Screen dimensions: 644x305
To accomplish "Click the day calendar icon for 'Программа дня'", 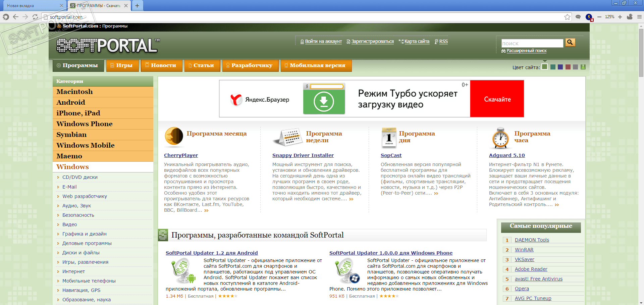I will click(389, 138).
